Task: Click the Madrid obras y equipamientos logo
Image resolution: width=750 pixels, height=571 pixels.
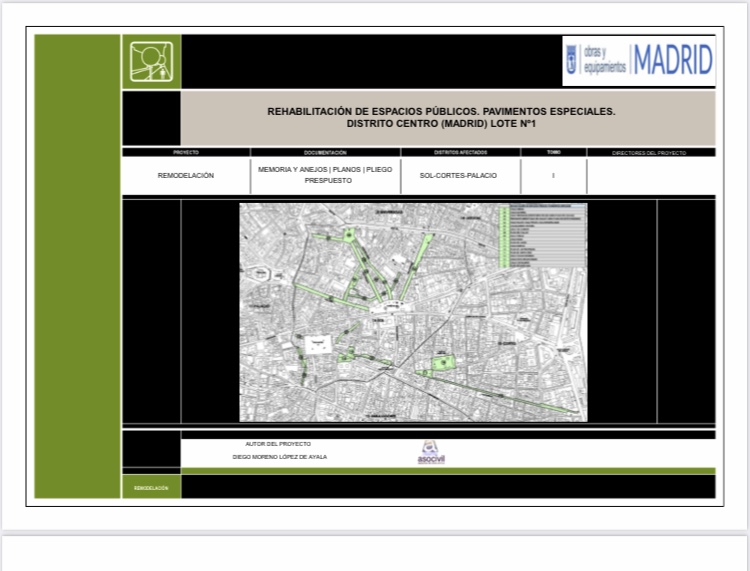Action: (x=639, y=61)
